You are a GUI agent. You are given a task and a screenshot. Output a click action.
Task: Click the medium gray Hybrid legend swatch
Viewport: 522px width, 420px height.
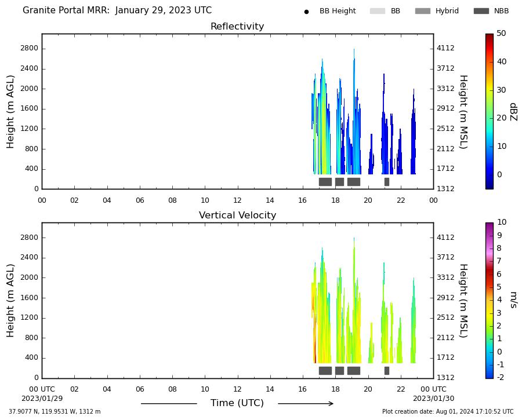click(x=423, y=11)
